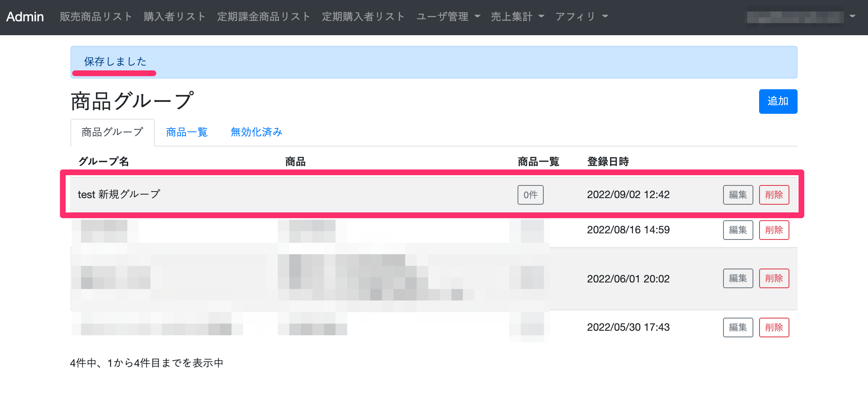The height and width of the screenshot is (393, 868).
Task: Open the アフィリ dropdown
Action: click(581, 17)
